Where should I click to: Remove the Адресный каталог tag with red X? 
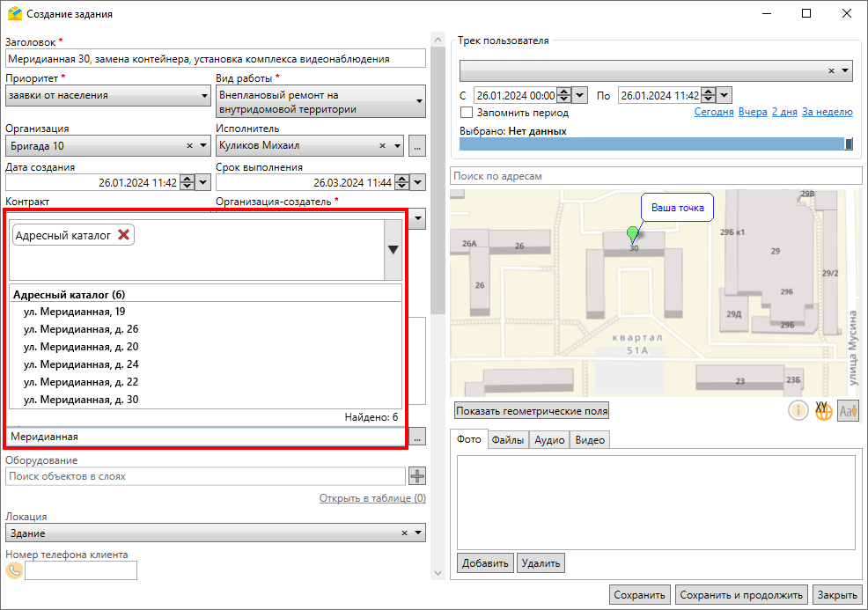(124, 235)
